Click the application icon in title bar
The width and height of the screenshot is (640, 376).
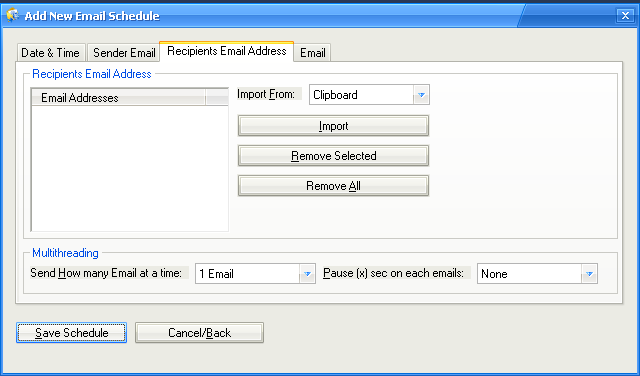pos(13,16)
